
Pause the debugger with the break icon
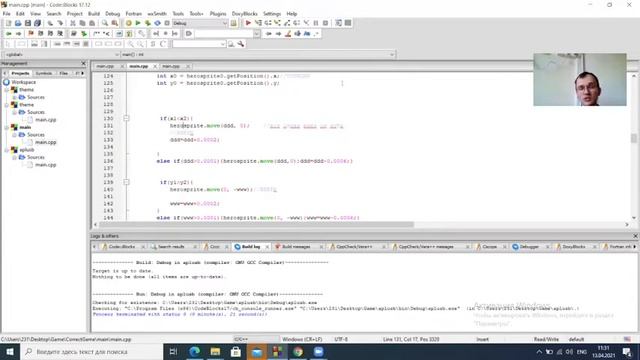coord(316,23)
